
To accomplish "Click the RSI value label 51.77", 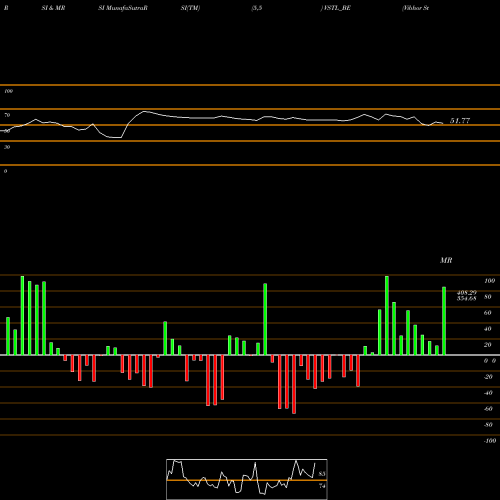I will click(x=460, y=121).
